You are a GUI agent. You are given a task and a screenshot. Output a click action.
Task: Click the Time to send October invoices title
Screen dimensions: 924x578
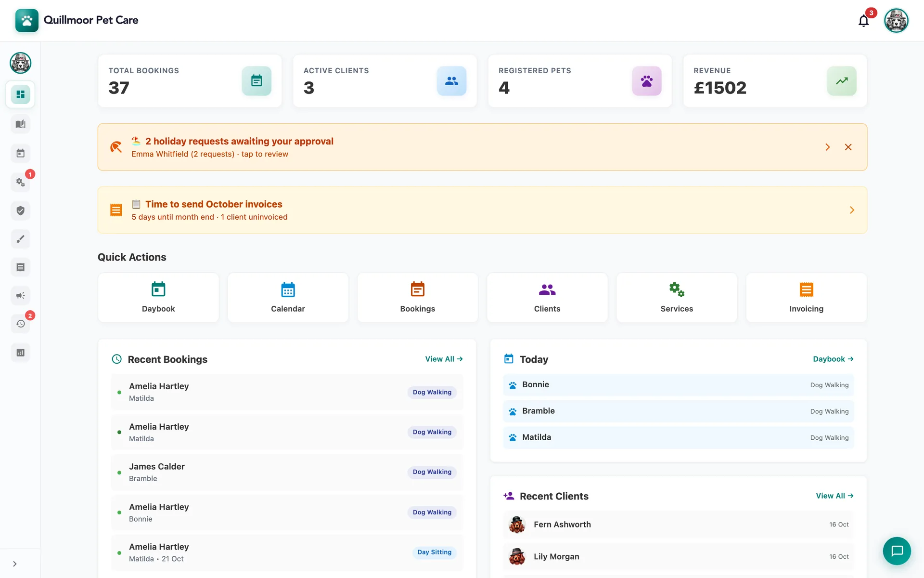(214, 204)
